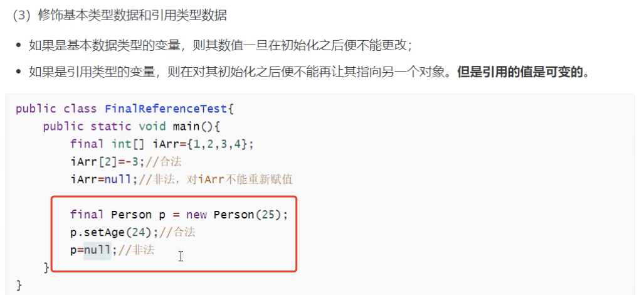Click the heading "(3) 修饰基本类型数据和引用类型数据"
644x295 pixels.
pos(120,16)
